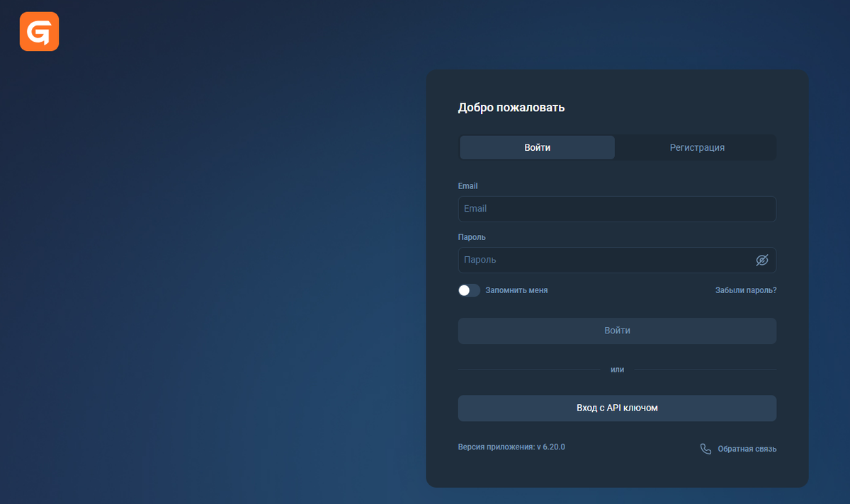Open the Регистрация tab
850x504 pixels.
click(697, 147)
